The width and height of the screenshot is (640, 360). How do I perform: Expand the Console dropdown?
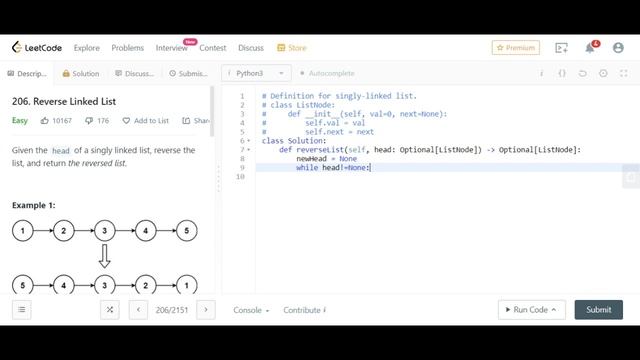point(251,310)
